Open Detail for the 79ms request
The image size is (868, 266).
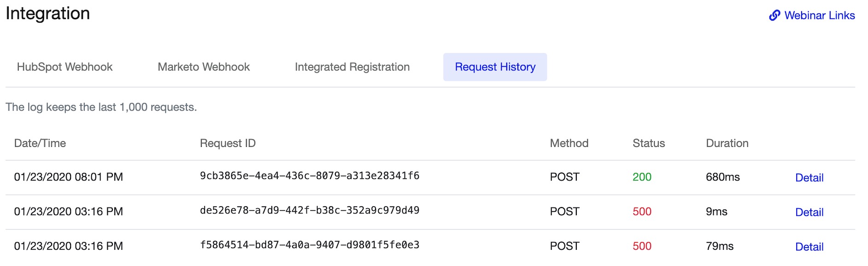[809, 247]
